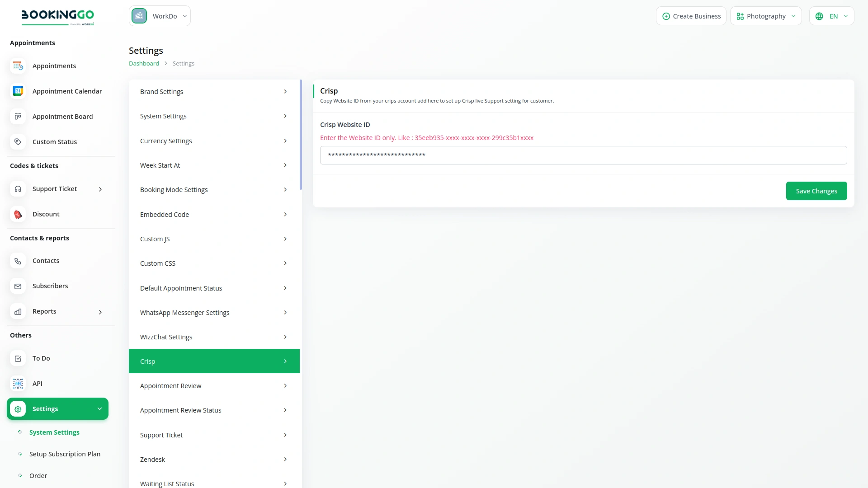The image size is (868, 488).
Task: Open the EN language selector
Action: click(831, 16)
